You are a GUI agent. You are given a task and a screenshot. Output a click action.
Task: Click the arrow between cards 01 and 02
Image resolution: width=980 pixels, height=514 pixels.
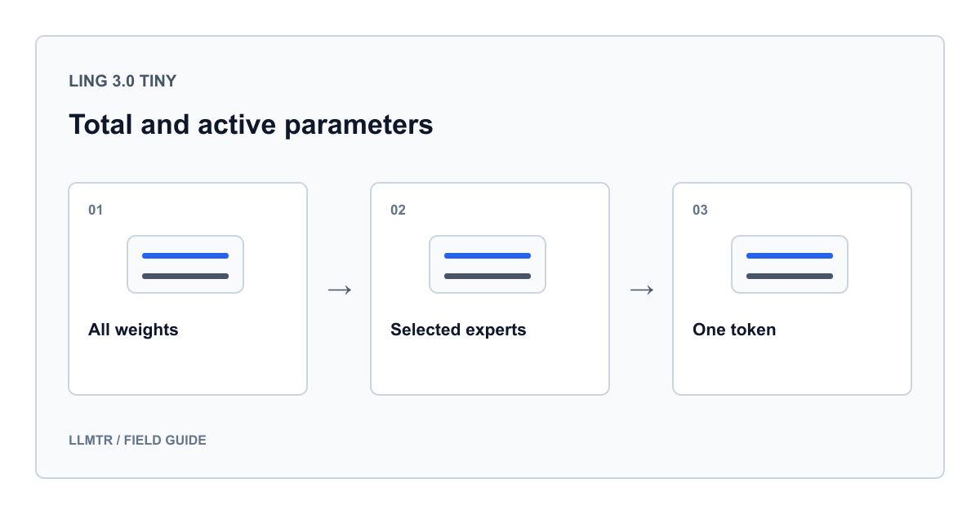(x=339, y=290)
